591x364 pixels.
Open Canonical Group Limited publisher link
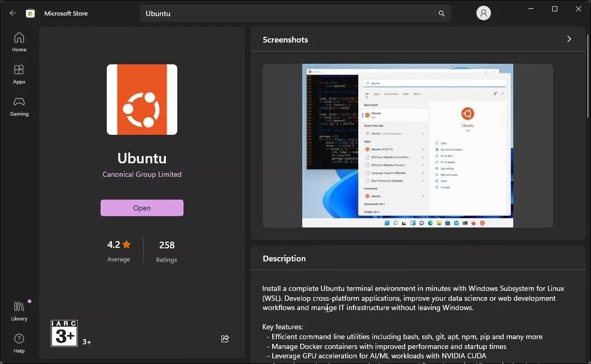point(142,174)
